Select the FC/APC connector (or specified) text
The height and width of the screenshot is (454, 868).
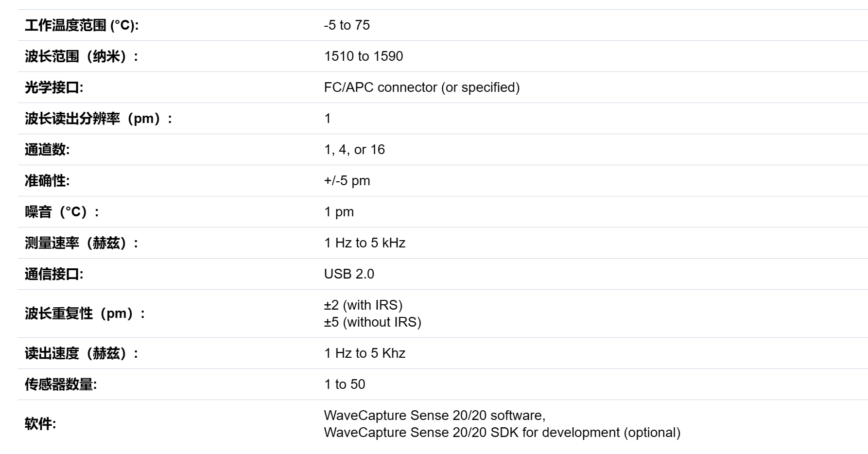tap(422, 87)
